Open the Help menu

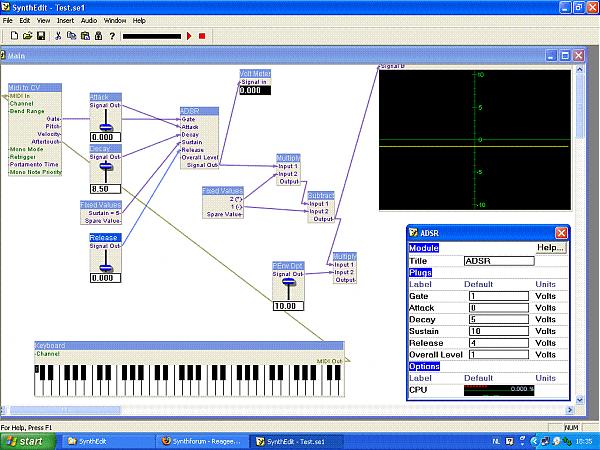pyautogui.click(x=139, y=21)
